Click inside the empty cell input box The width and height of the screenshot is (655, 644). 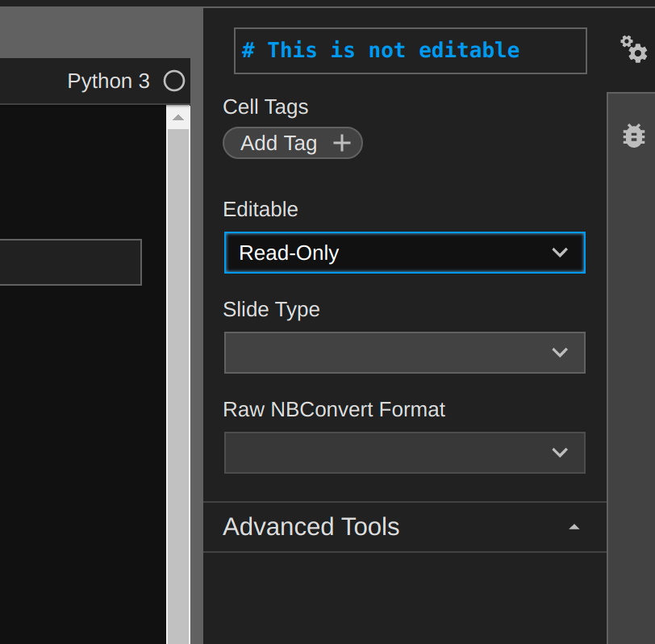pos(69,261)
